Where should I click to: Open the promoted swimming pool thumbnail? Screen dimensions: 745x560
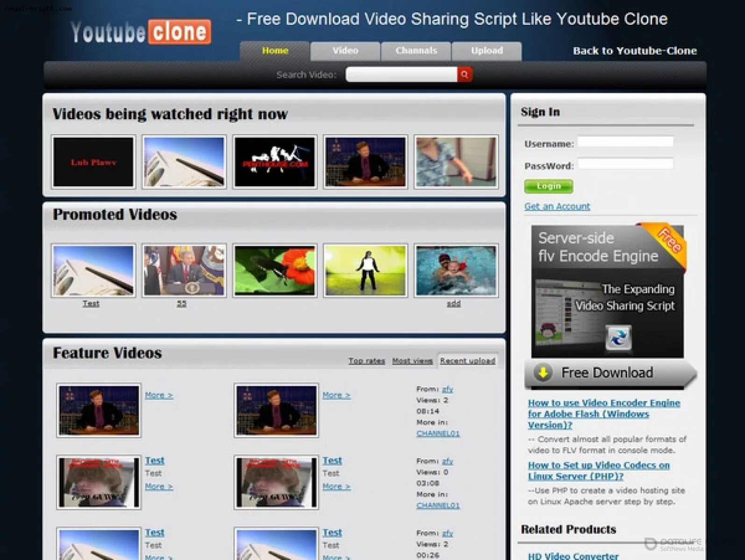456,271
